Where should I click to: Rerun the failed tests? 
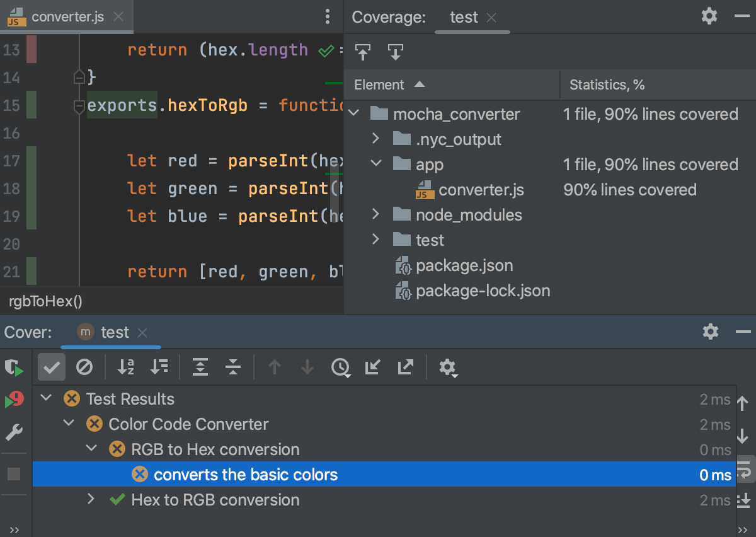pyautogui.click(x=14, y=367)
